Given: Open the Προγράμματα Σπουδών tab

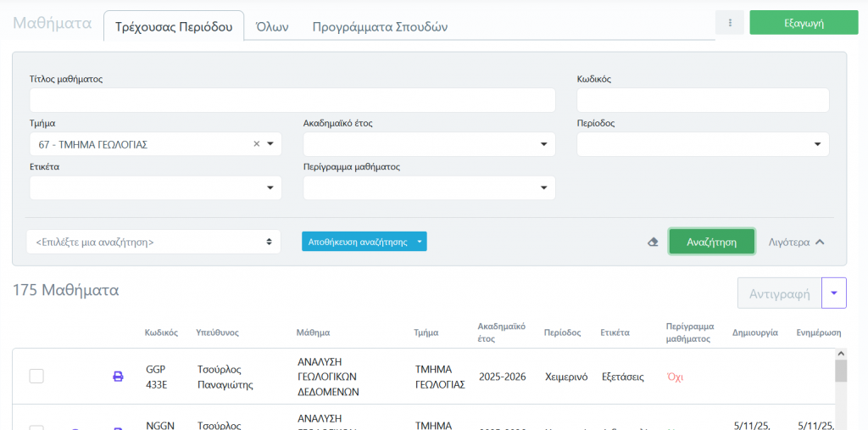Looking at the screenshot, I should [380, 26].
